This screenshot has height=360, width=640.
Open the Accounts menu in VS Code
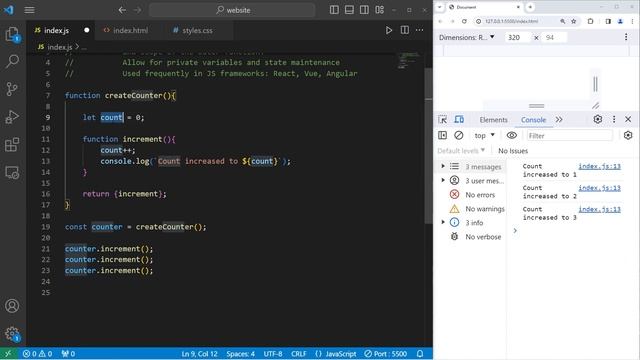(12, 306)
